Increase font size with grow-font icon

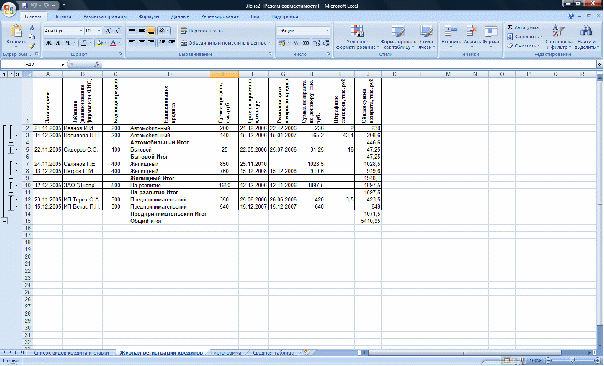tap(108, 31)
